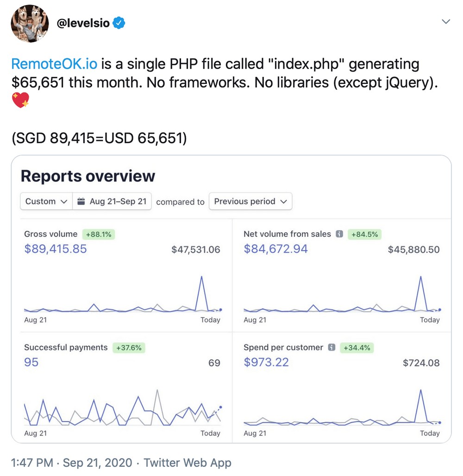
Task: Click the $89,415.85 Gross volume figure
Action: [x=55, y=249]
